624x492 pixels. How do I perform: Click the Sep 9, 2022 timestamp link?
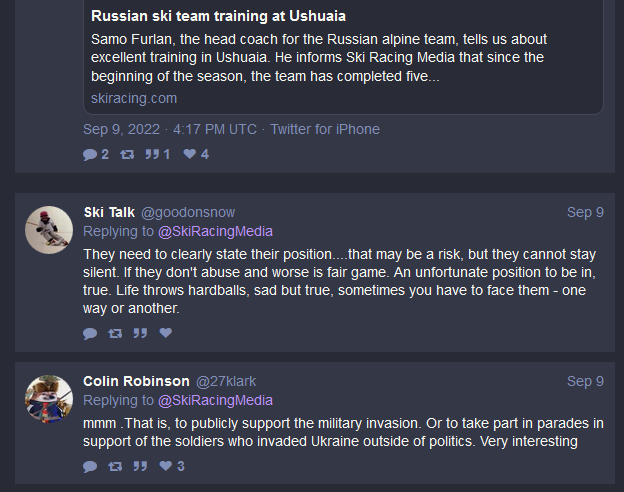click(170, 129)
